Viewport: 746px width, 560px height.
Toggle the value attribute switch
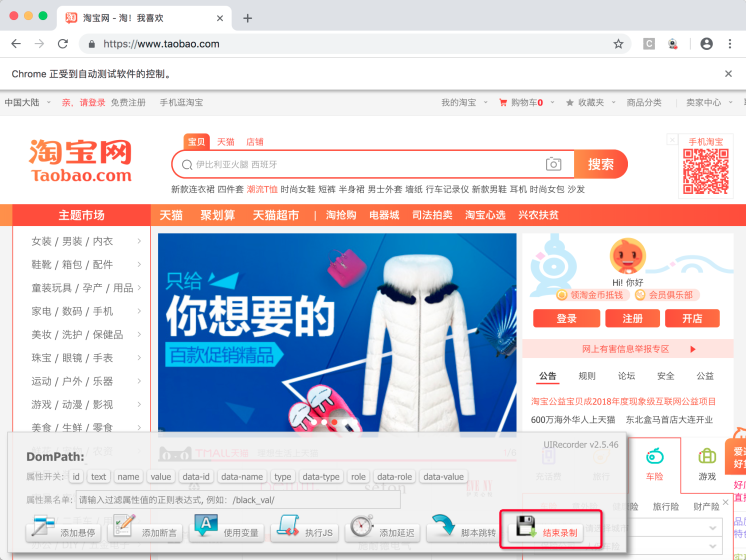161,477
